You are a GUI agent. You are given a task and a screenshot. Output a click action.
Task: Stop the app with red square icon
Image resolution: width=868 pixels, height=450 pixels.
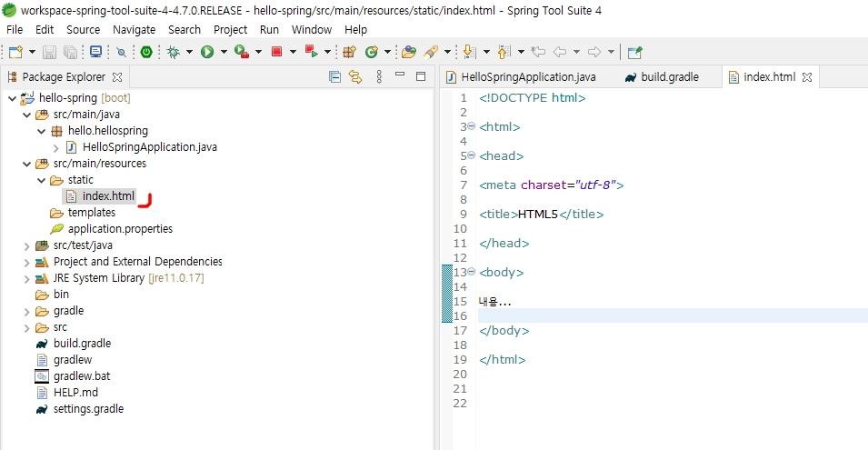pyautogui.click(x=277, y=53)
